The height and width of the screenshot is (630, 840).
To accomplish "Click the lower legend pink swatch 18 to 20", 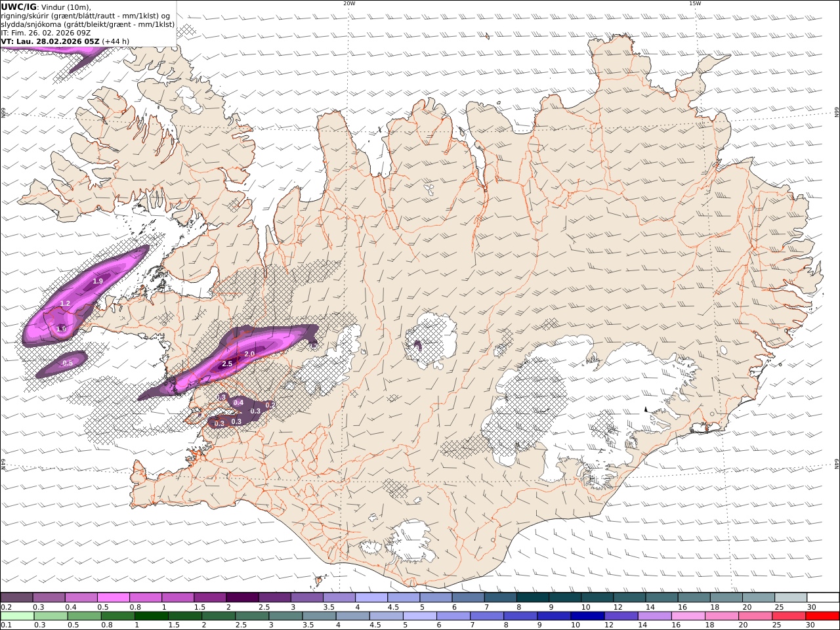I will 722,616.
